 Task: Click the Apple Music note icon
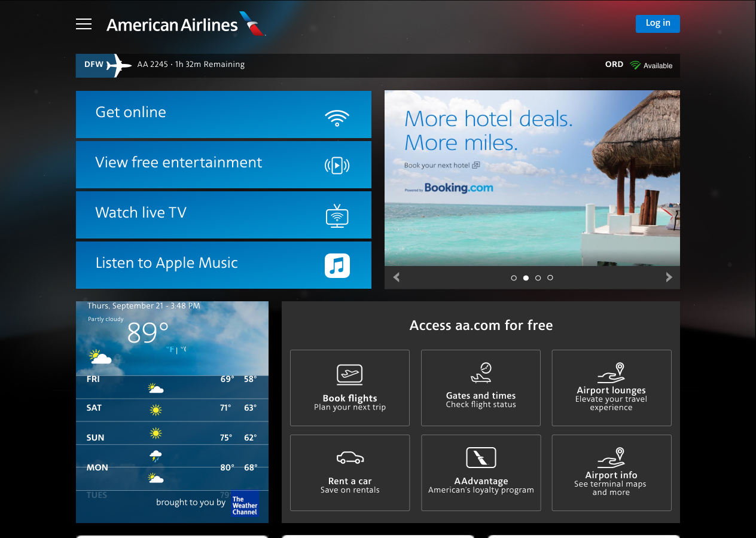click(337, 265)
